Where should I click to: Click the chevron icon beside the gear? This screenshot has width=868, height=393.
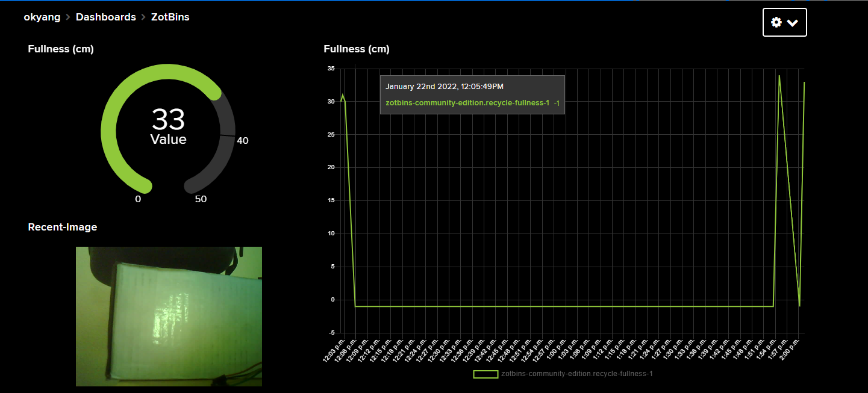pos(792,22)
